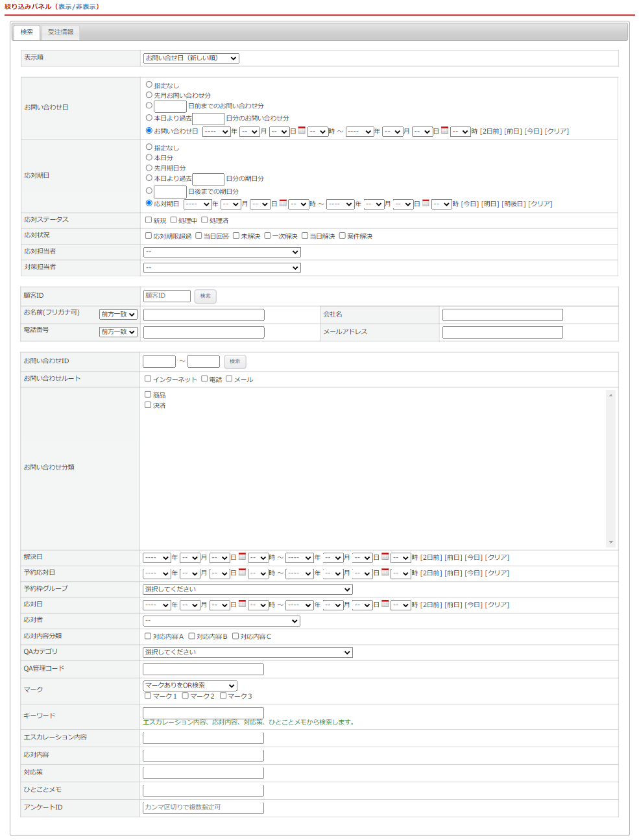Screen dimensions: 639x840
Task: Focus the キーワード text field
Action: click(x=203, y=712)
